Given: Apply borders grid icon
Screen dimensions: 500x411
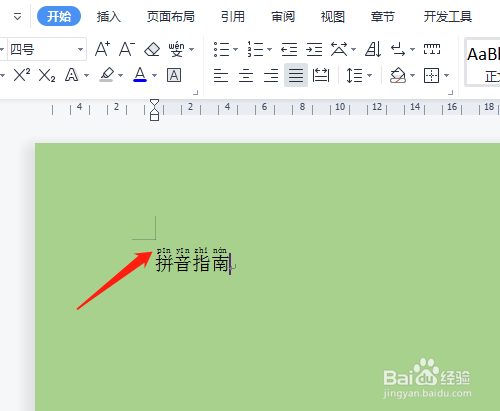Looking at the screenshot, I should [x=431, y=75].
